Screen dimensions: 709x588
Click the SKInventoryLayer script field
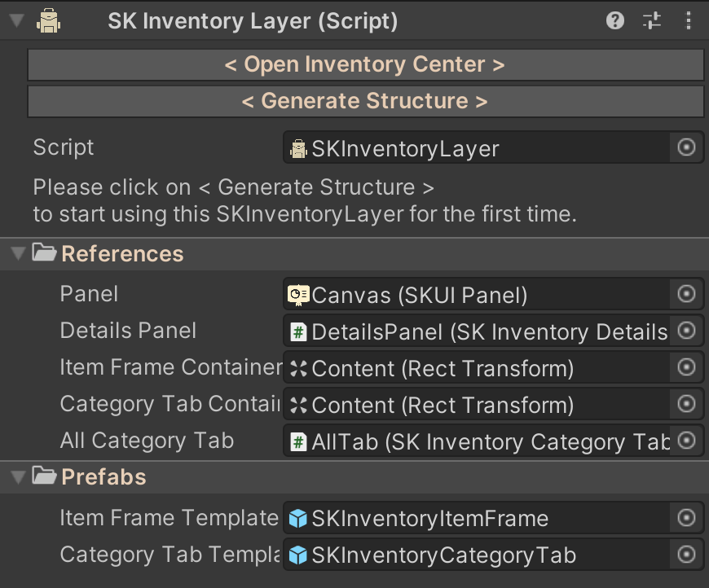(477, 148)
